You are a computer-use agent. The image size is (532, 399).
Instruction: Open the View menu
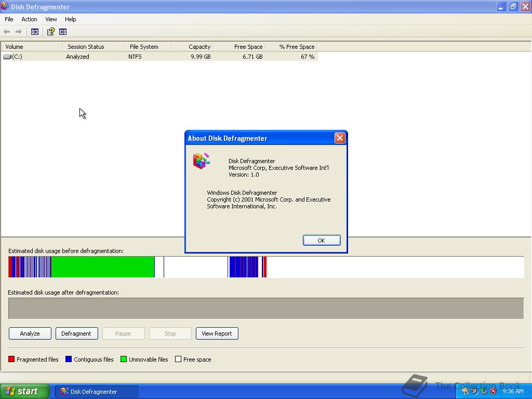(x=51, y=19)
